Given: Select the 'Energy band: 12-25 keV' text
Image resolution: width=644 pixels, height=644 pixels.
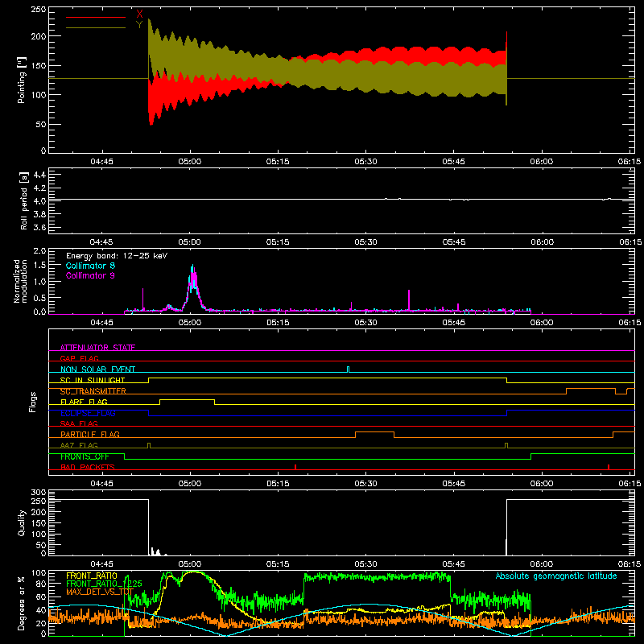Looking at the screenshot, I should pyautogui.click(x=117, y=256).
